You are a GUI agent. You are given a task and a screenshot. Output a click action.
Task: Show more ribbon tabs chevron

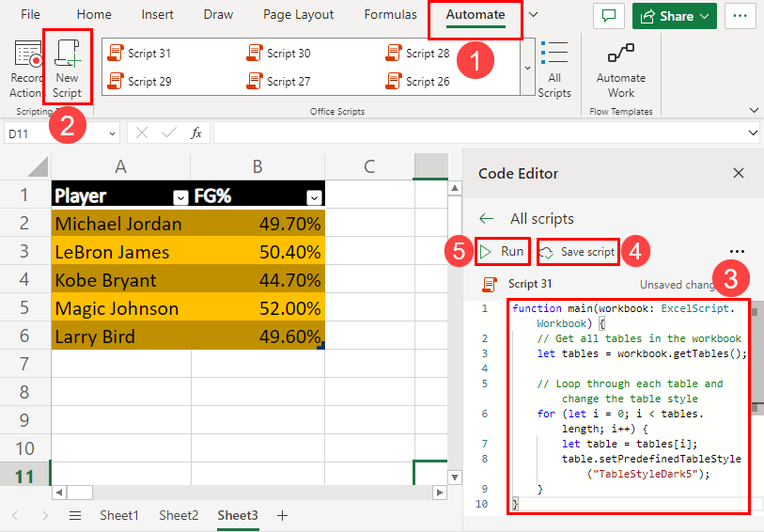pos(534,15)
